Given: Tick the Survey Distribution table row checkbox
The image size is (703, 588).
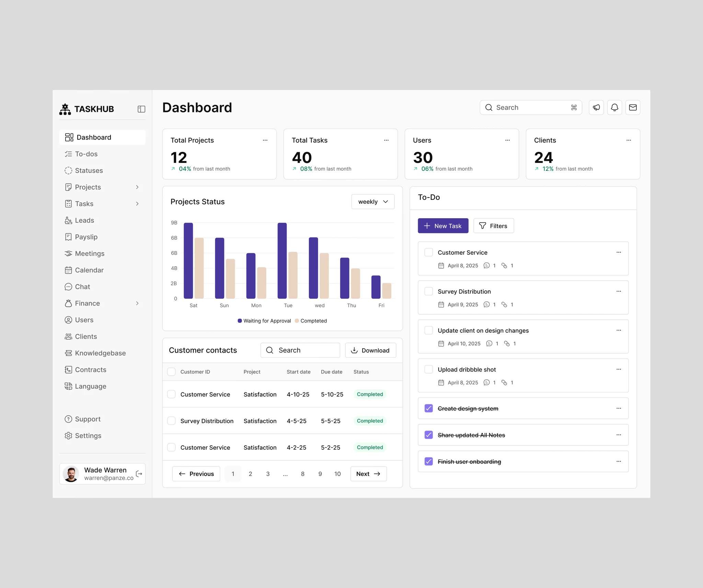Looking at the screenshot, I should [x=171, y=421].
